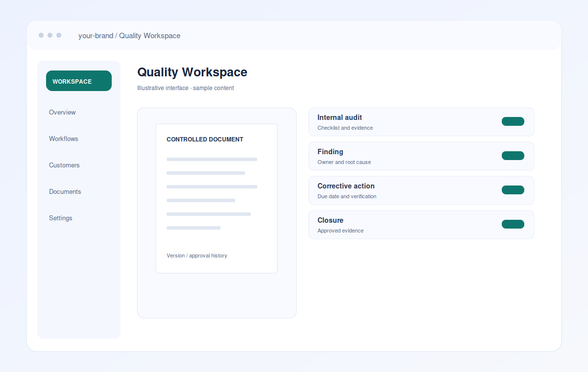Click the green WORKSPACE sidebar button
Viewport: 588px width, 372px height.
click(x=79, y=81)
